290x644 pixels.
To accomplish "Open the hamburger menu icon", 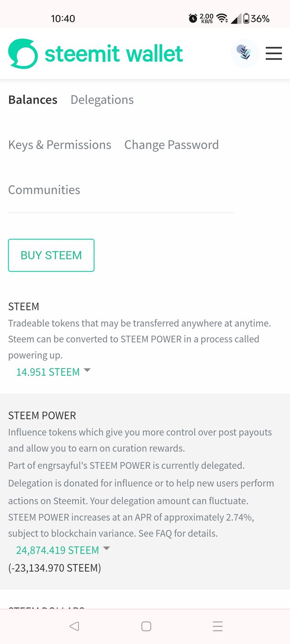I will click(x=274, y=53).
